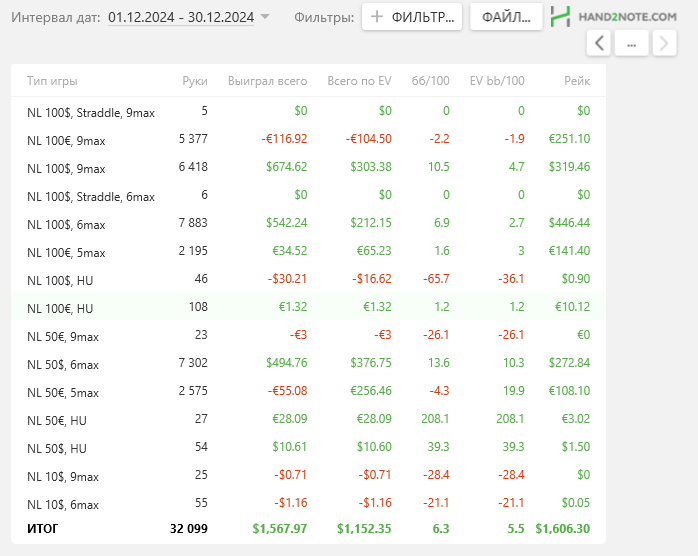Click hands cell 5 377
698x556 pixels.
pos(193,139)
